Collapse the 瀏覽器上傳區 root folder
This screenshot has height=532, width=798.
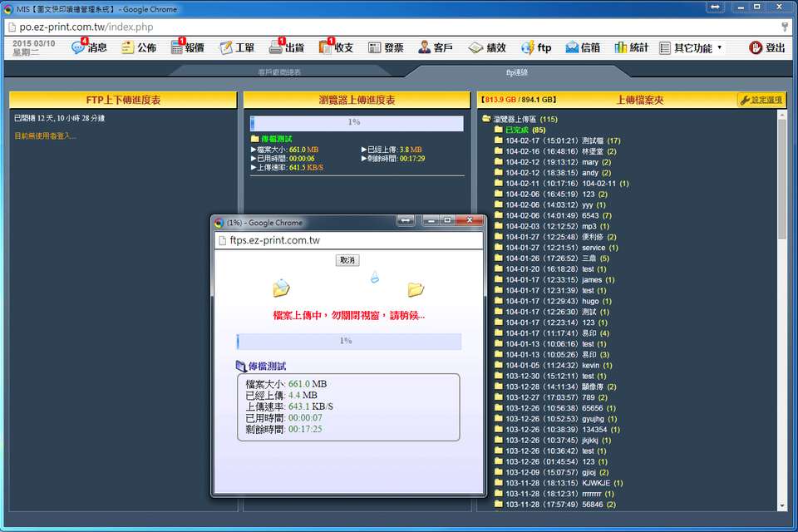486,119
